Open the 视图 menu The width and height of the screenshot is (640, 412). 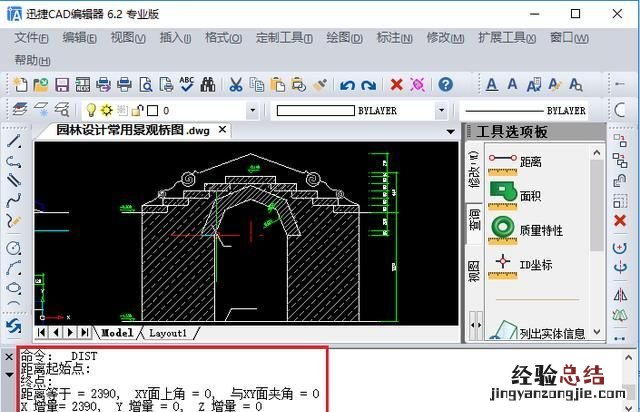(x=128, y=38)
